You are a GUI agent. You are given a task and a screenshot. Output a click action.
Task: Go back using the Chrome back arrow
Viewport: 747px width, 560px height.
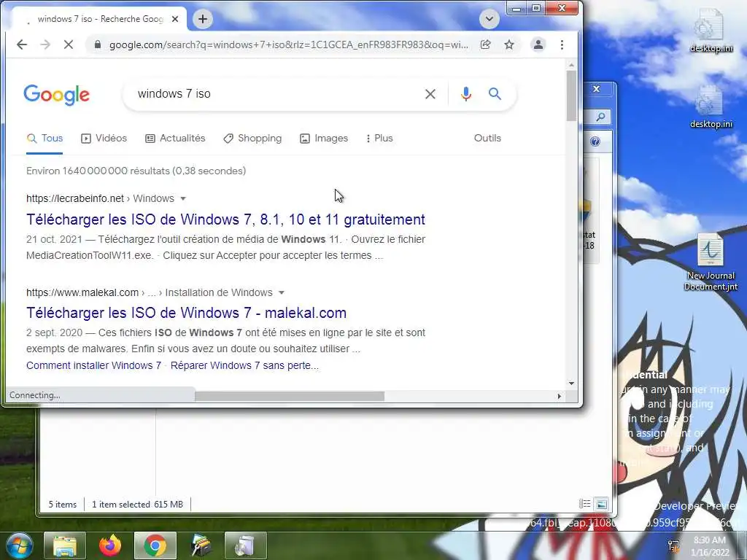pos(22,44)
